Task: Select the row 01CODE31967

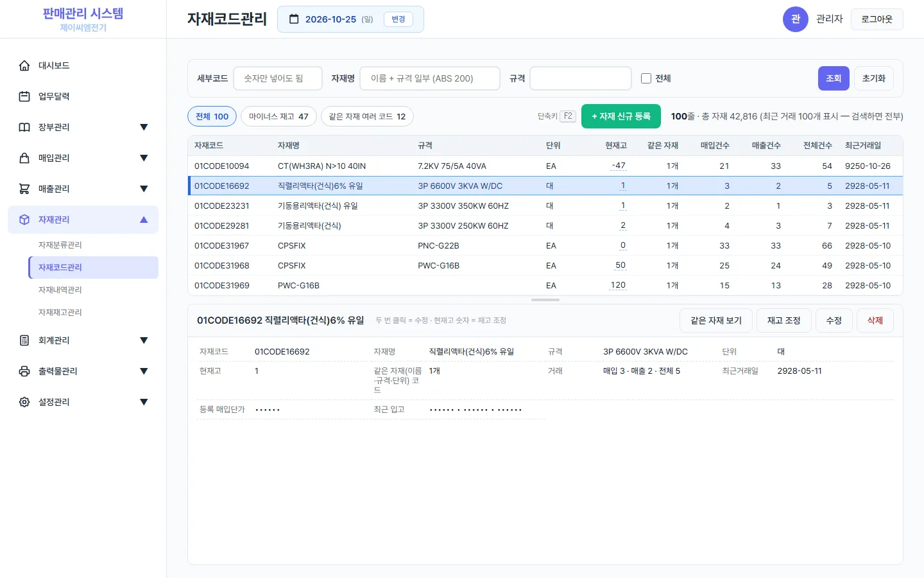Action: click(x=545, y=246)
